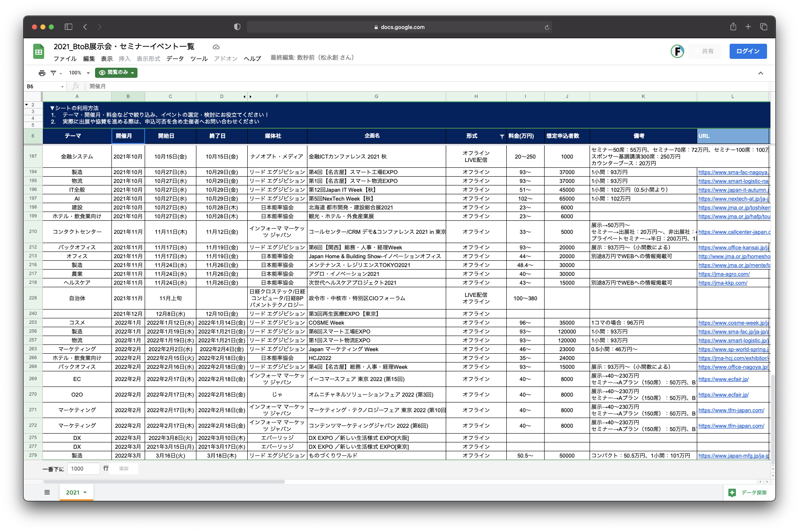Image resolution: width=799 pixels, height=532 pixels.
Task: Click the right arrow of hidden column E
Action: [x=251, y=97]
